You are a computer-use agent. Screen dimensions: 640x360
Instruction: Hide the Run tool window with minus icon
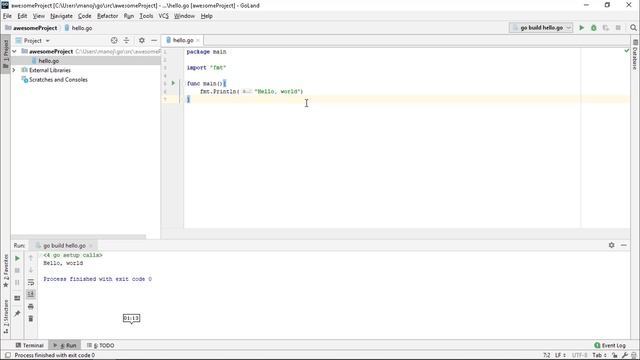point(624,245)
